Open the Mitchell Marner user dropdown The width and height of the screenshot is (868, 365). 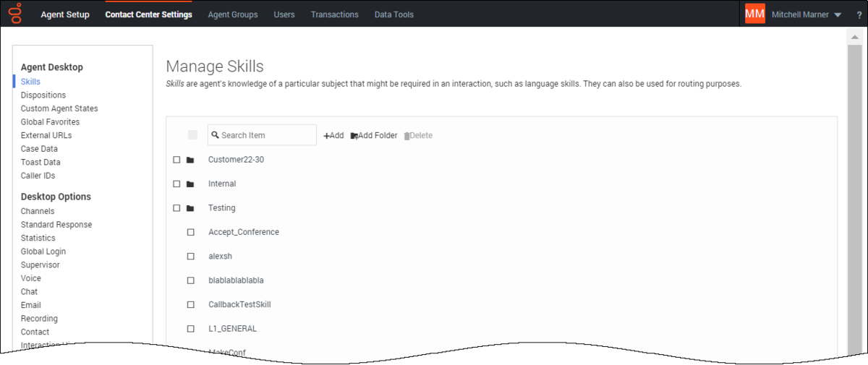807,14
